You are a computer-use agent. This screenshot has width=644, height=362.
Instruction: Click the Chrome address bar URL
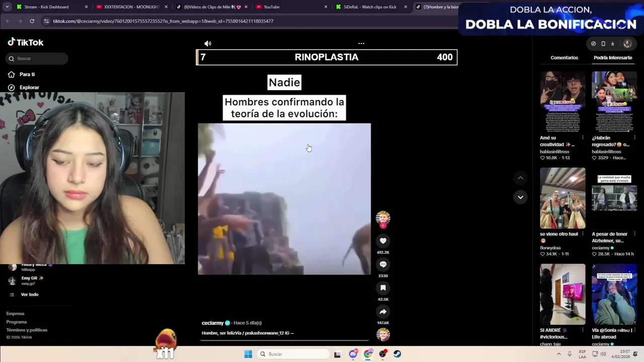click(163, 21)
